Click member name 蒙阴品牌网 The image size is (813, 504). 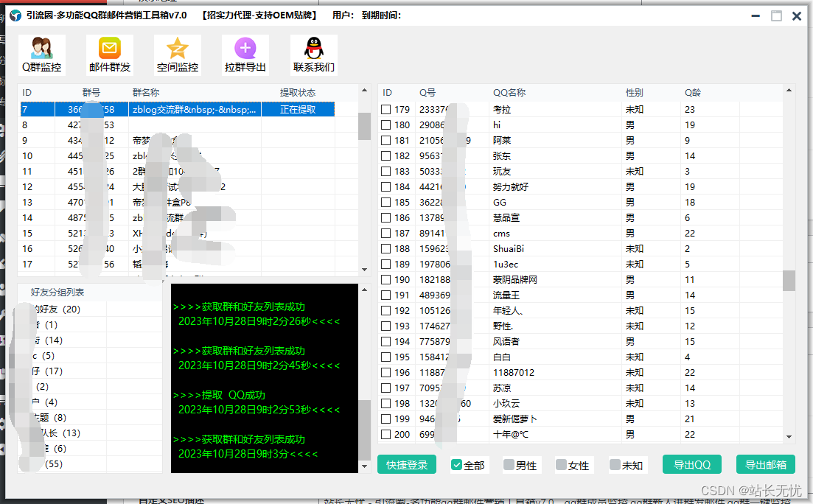pos(515,279)
